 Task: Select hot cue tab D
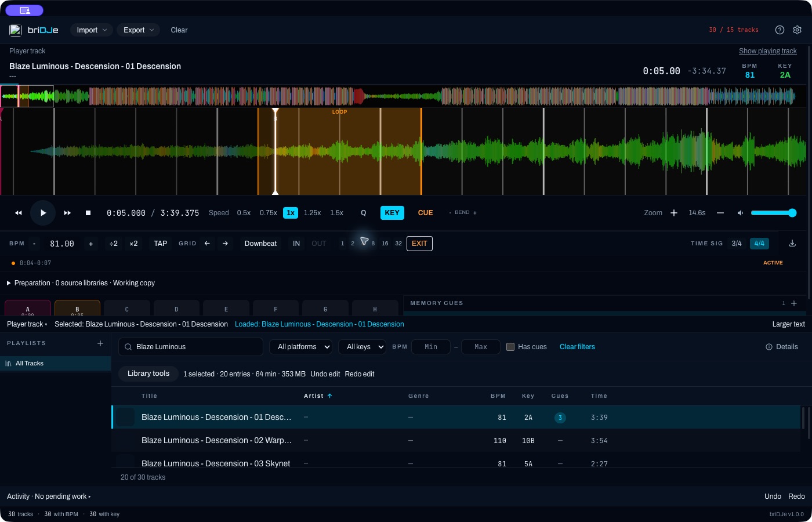point(176,308)
